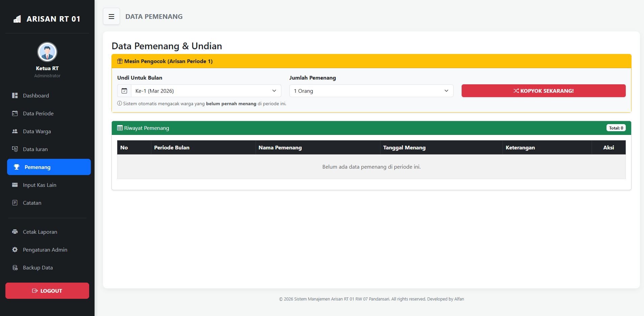Screen dimensions: 644x316
Task: Expand the Jumlah Pemenang dropdown
Action: point(371,91)
